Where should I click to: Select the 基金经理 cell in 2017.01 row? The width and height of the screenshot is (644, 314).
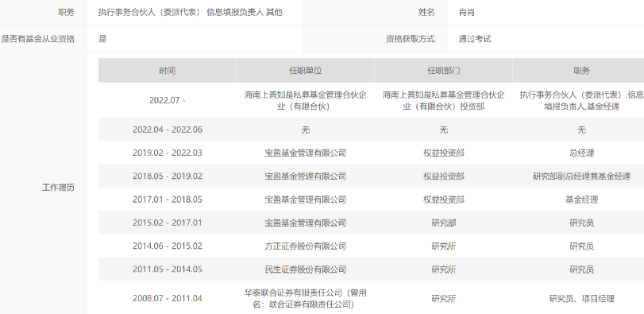[581, 200]
